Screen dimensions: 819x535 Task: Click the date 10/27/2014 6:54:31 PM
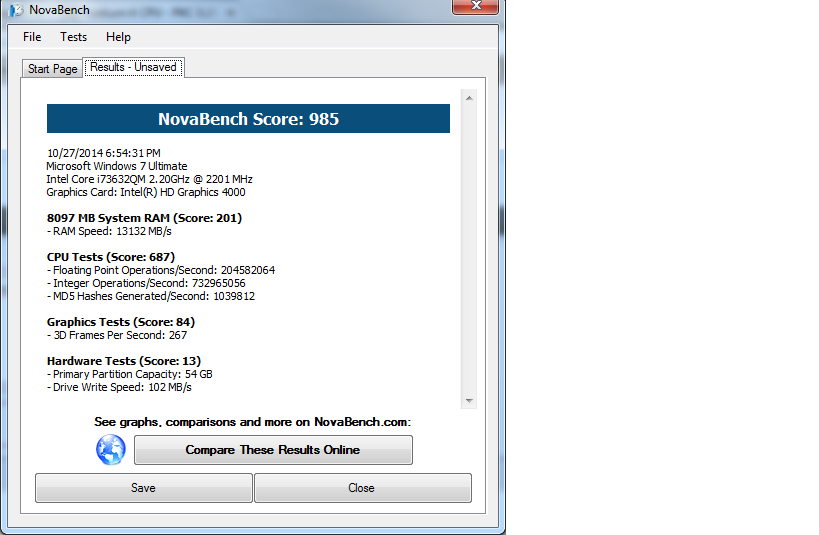click(103, 153)
